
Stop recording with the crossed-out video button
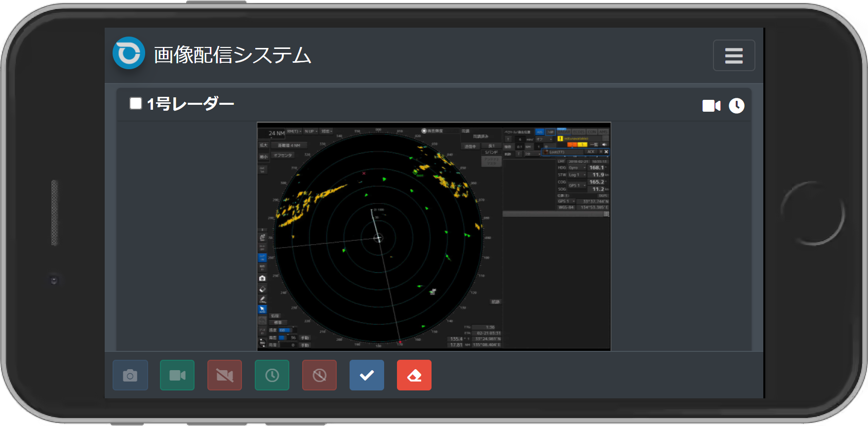pos(225,376)
